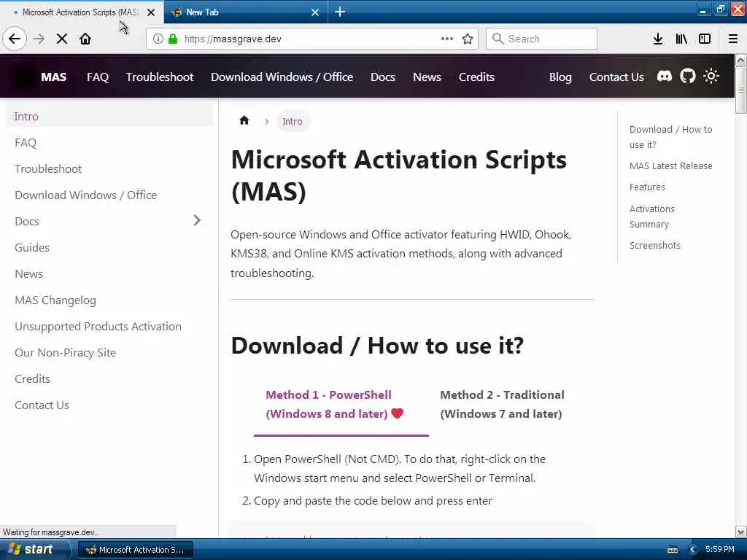Open Guides in left sidebar
Screen dimensions: 747x560
[x=109, y=247]
